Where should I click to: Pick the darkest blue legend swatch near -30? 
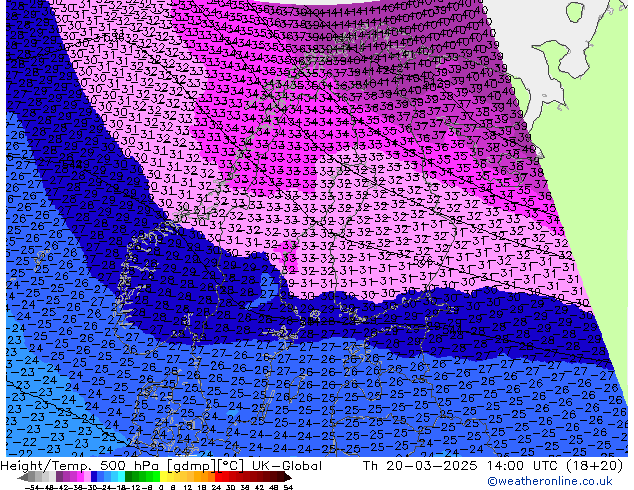[x=94, y=476]
